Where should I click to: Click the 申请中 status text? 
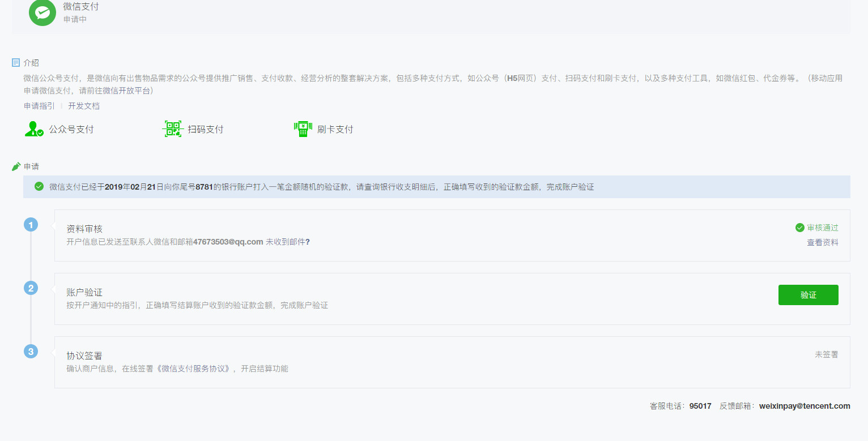(x=75, y=19)
